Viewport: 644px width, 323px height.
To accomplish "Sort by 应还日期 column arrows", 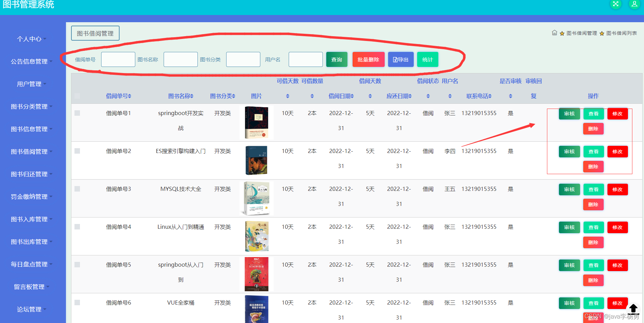I will [410, 96].
